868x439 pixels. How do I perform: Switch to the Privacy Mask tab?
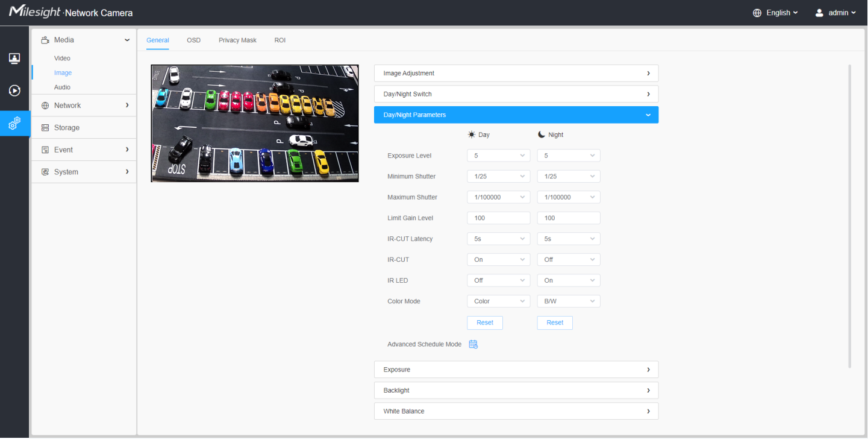click(237, 40)
